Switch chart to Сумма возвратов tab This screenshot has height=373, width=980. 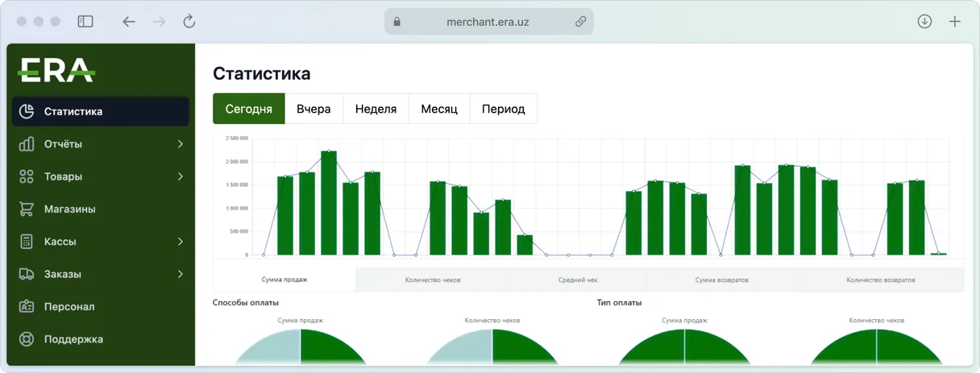722,280
